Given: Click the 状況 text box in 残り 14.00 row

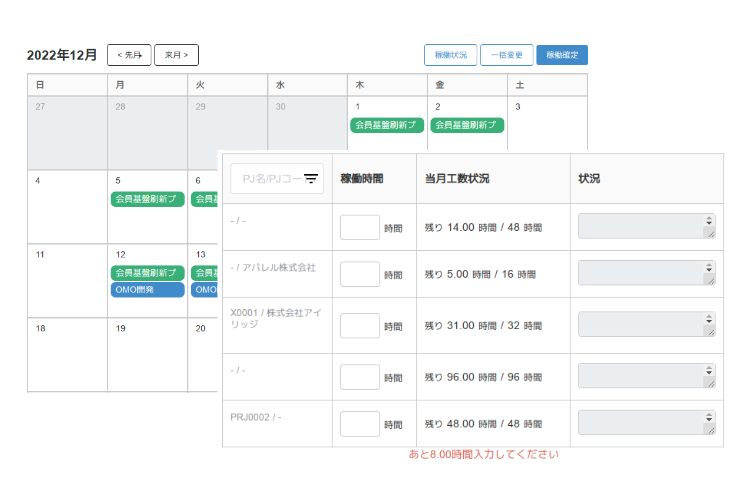Looking at the screenshot, I should 647,226.
